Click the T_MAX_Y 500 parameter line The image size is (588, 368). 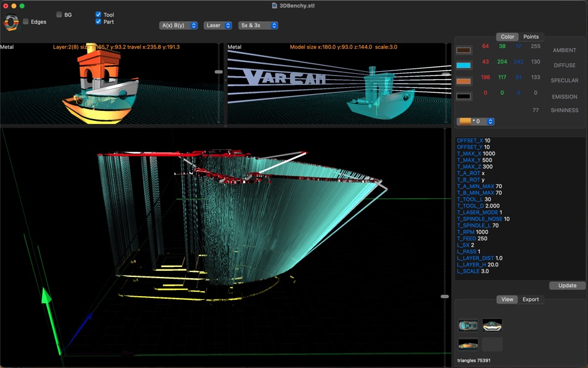pyautogui.click(x=474, y=160)
